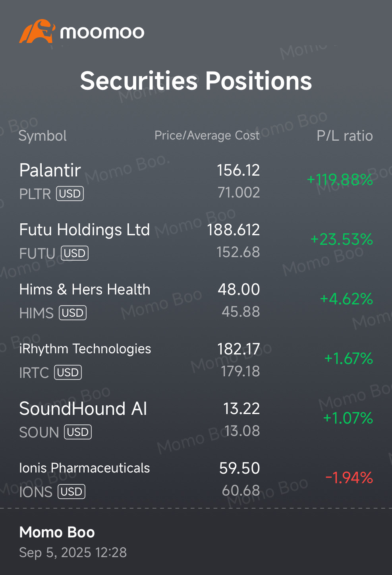Screen dimensions: 392x575
Task: Click the USD badge next to HIMS
Action: pos(73,313)
